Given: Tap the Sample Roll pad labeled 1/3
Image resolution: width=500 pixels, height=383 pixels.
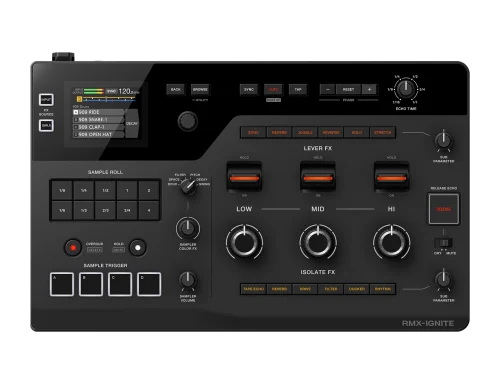Looking at the screenshot, I should coord(84,210).
